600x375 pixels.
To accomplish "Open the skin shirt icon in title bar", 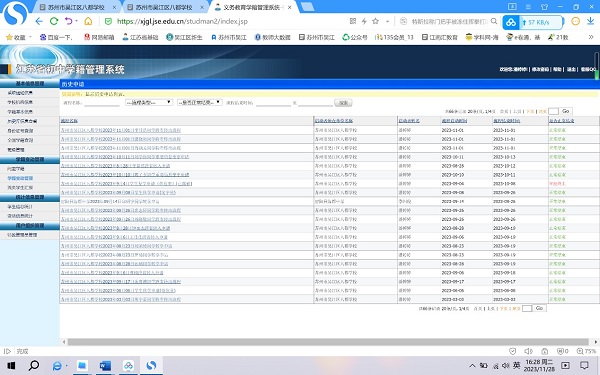I will tap(544, 7).
